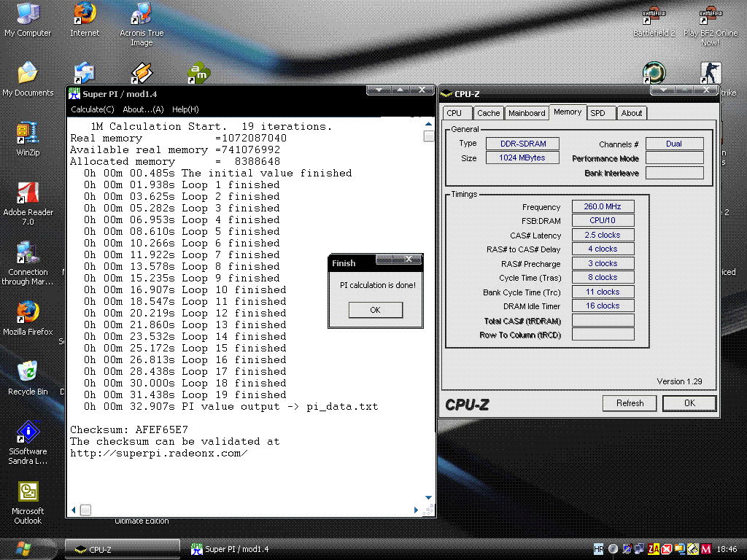
Task: Open the Help(H) menu
Action: click(x=185, y=109)
